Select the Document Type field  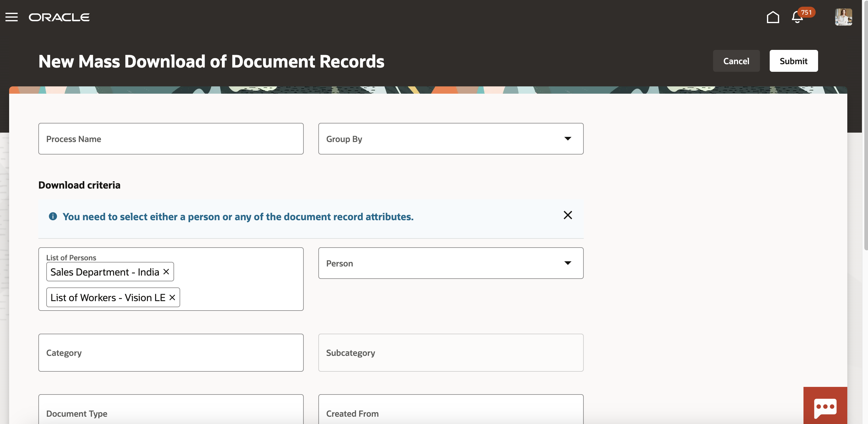[x=171, y=413]
